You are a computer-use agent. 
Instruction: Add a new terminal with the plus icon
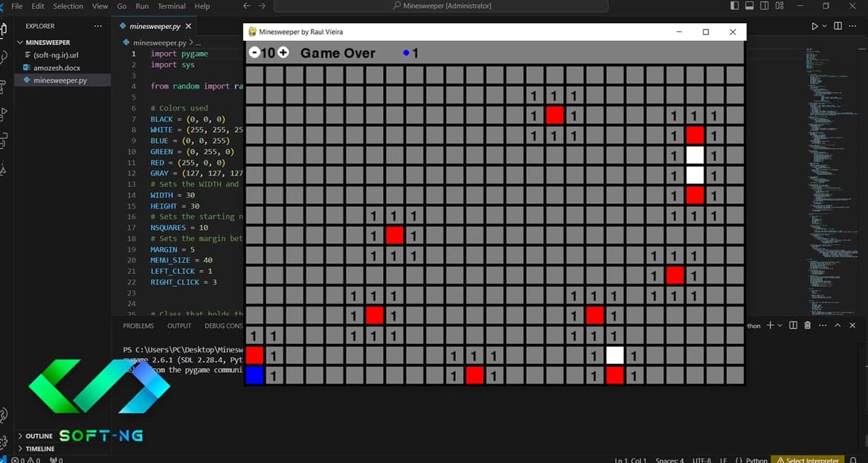point(770,325)
